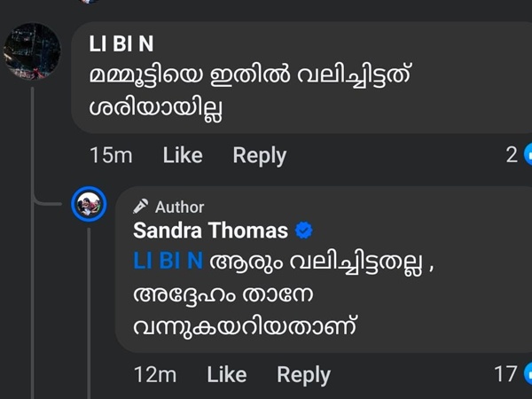Open LI BI N's profile picture
This screenshot has height=399, width=532.
[33, 50]
